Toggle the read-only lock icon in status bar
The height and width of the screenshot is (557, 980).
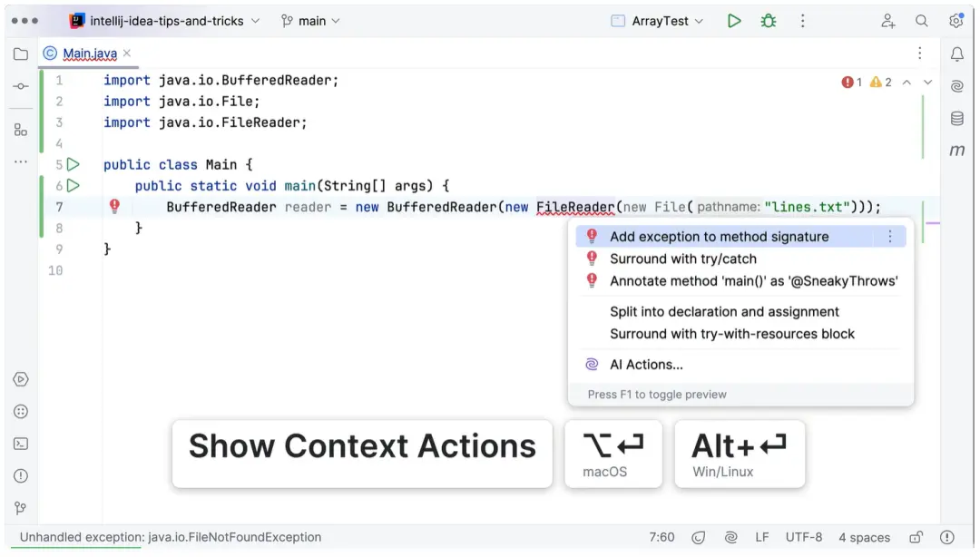pos(916,537)
